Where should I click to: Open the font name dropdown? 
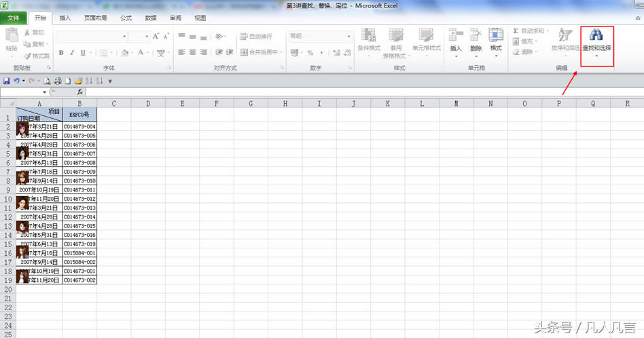(x=124, y=37)
